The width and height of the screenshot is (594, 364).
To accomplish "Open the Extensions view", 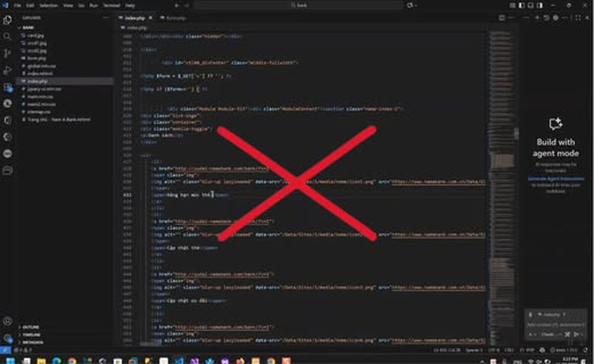I will click(8, 87).
